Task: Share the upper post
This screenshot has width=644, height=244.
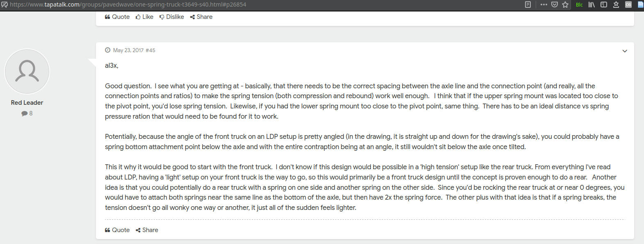Action: pos(201,17)
